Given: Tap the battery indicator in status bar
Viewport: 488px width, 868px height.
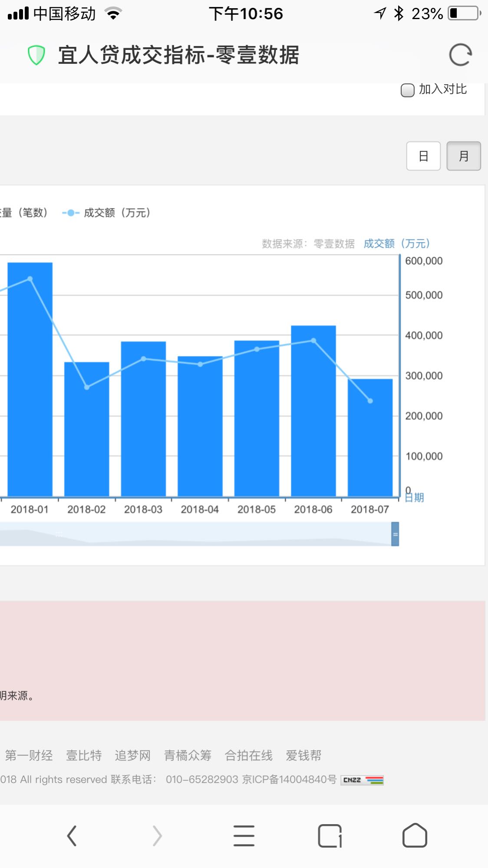Looking at the screenshot, I should (465, 13).
